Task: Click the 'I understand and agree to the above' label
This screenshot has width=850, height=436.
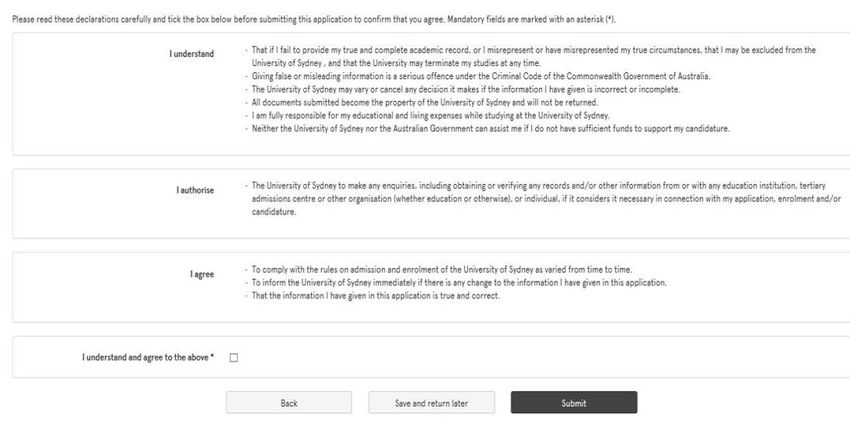Action: (x=148, y=357)
